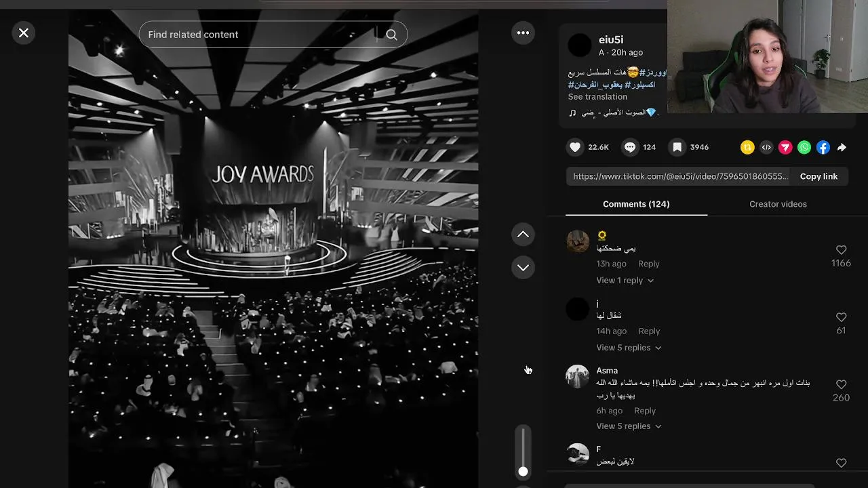This screenshot has width=868, height=488.
Task: Click the eiu5i profile avatar
Action: [x=579, y=45]
